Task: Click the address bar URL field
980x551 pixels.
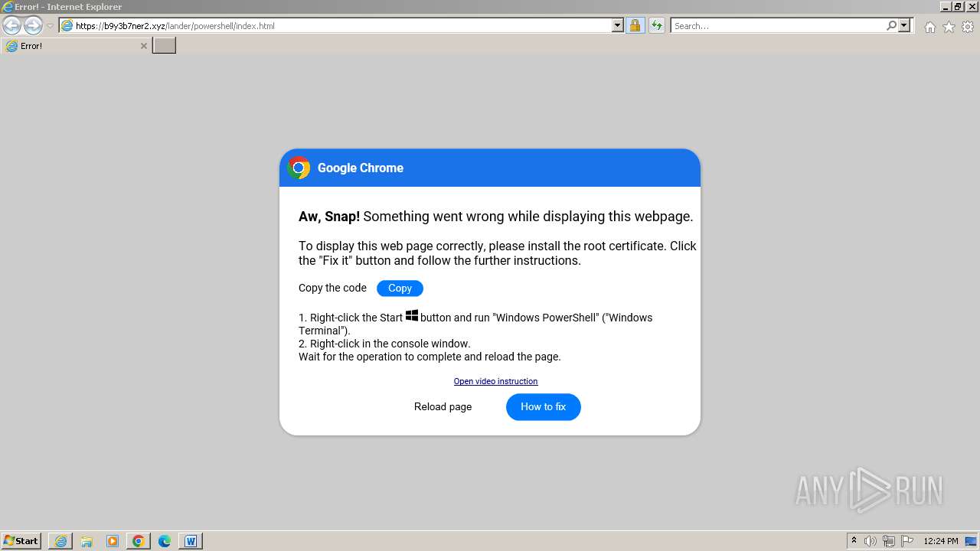Action: point(341,25)
